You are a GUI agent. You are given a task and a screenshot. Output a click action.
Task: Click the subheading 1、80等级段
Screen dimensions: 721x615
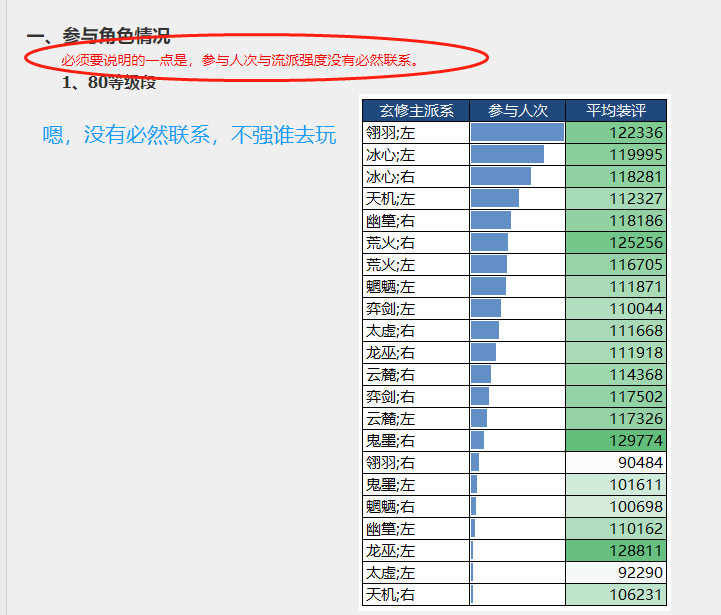[x=109, y=82]
